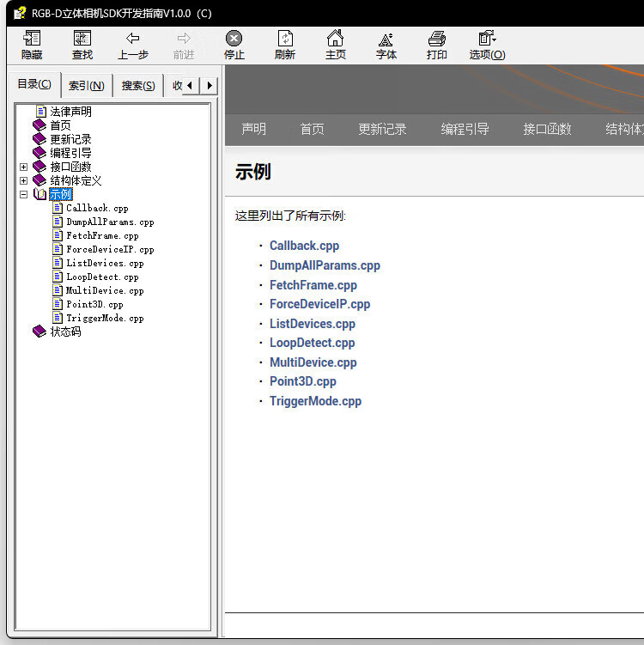
Task: Expand the 结构体定义 tree node
Action: point(24,180)
